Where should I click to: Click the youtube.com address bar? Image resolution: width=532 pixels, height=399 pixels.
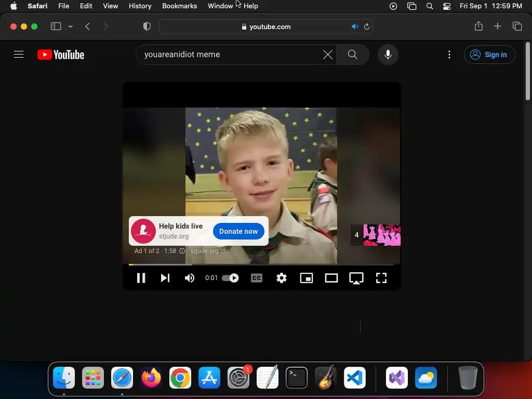[266, 26]
